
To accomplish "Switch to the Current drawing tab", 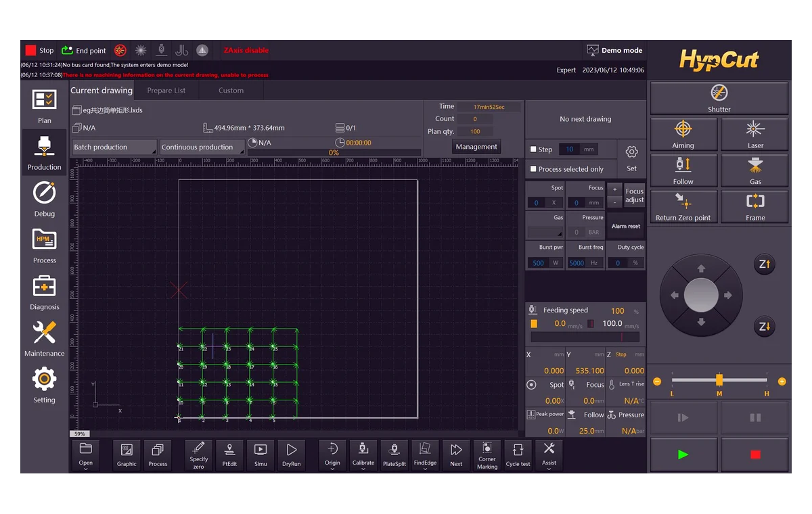I will (101, 91).
